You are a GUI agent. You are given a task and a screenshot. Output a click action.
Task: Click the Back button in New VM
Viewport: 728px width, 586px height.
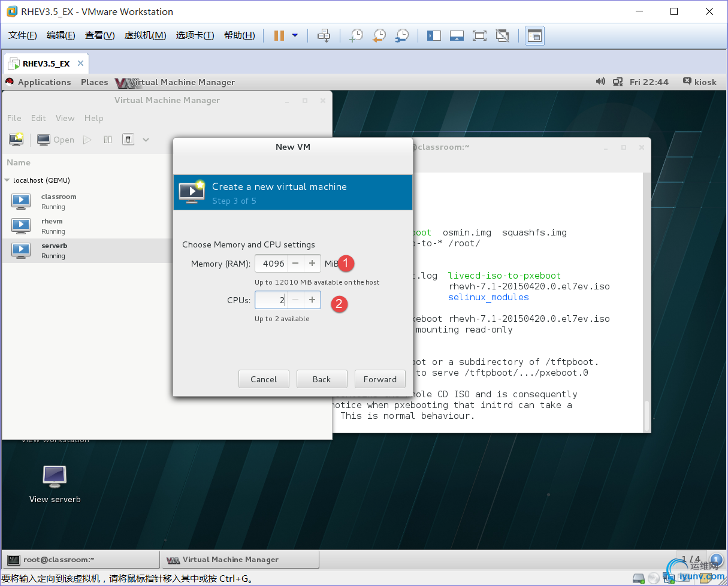322,379
